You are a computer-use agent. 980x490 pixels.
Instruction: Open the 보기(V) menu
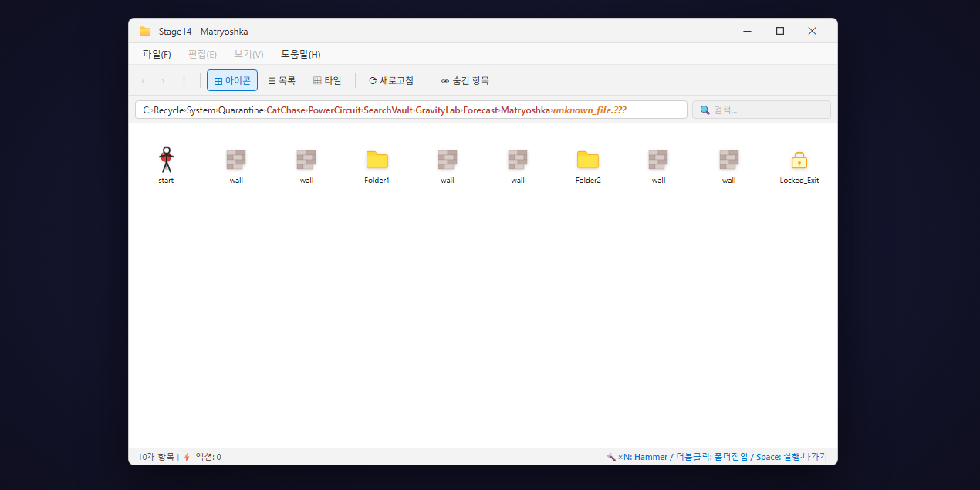point(248,54)
